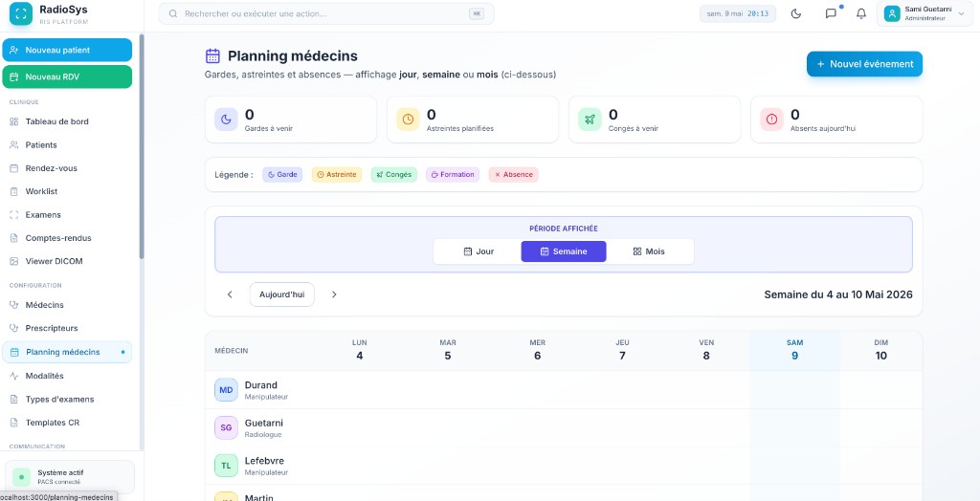Click the Congés à venir plane icon
This screenshot has width=980, height=501.
590,120
